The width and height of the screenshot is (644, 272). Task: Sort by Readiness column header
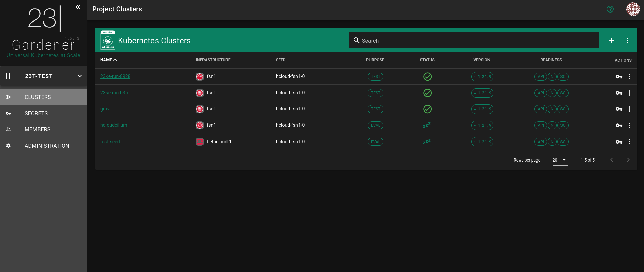(551, 60)
